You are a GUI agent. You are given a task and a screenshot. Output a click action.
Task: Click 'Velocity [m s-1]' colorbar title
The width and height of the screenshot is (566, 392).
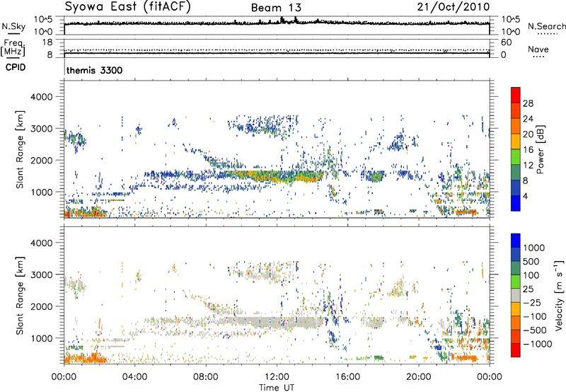coord(559,295)
